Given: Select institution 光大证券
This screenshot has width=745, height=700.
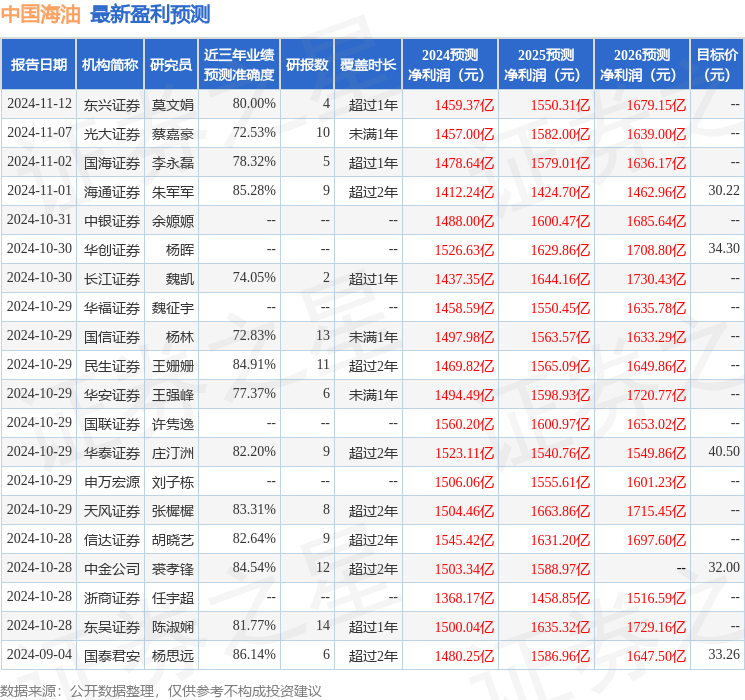Looking at the screenshot, I should coord(112,134).
